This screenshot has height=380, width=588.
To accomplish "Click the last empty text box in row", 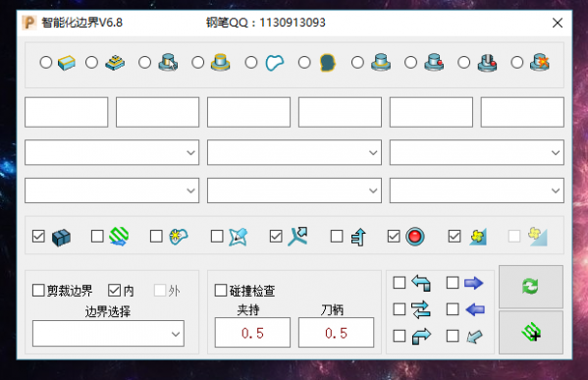I will (x=522, y=112).
